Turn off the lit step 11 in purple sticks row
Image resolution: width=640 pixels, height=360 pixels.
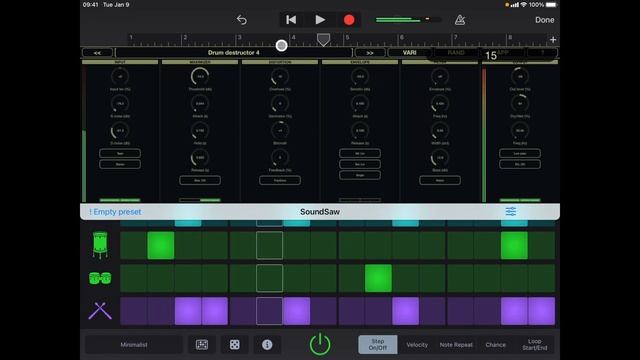[405, 311]
